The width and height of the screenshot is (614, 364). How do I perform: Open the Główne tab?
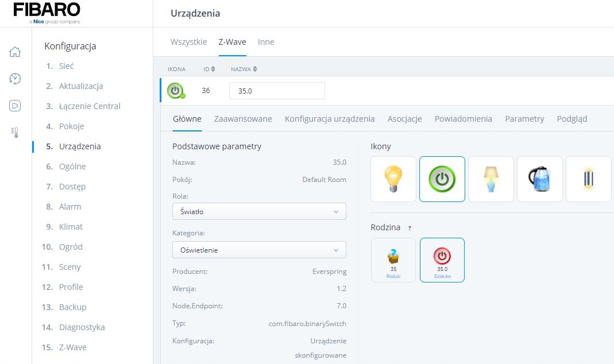(x=187, y=119)
